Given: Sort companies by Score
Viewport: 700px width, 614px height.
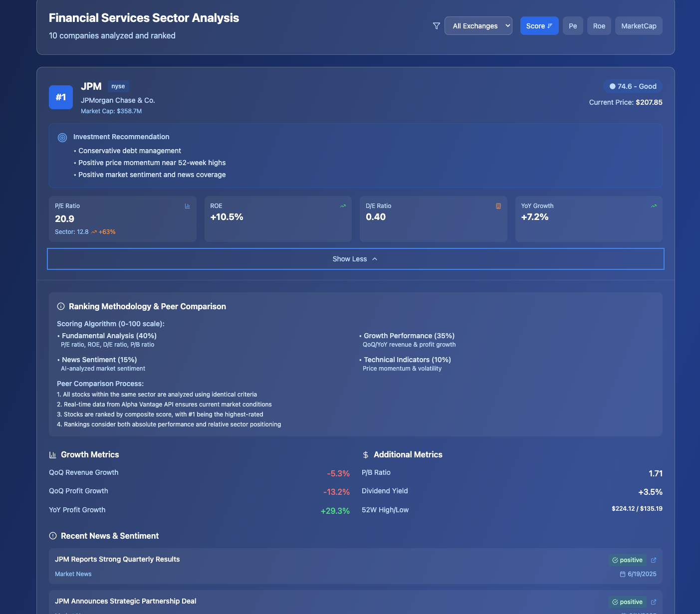Looking at the screenshot, I should coord(539,26).
